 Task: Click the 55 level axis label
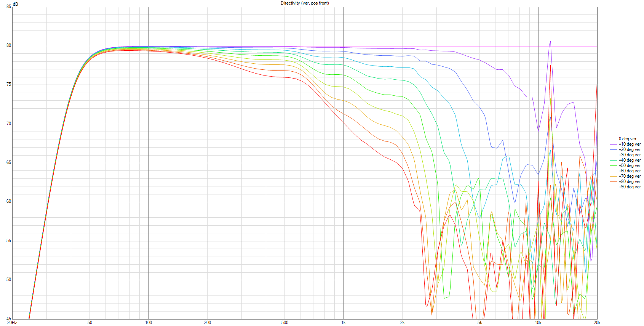[x=9, y=241]
